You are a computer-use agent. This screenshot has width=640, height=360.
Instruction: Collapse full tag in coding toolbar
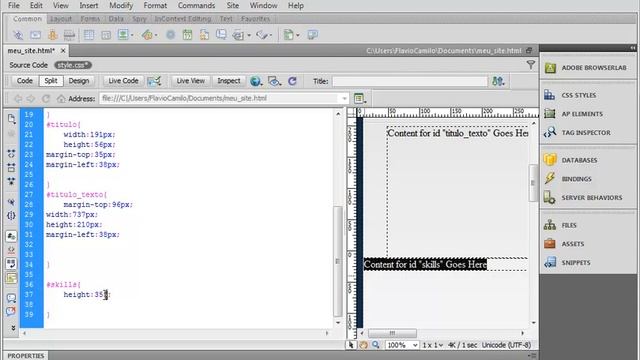[x=11, y=154]
